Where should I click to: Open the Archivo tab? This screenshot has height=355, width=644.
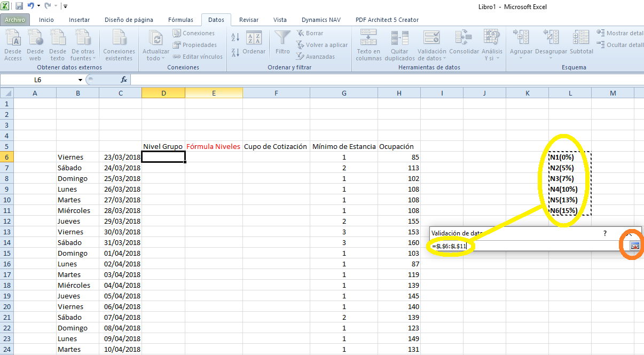pos(15,20)
